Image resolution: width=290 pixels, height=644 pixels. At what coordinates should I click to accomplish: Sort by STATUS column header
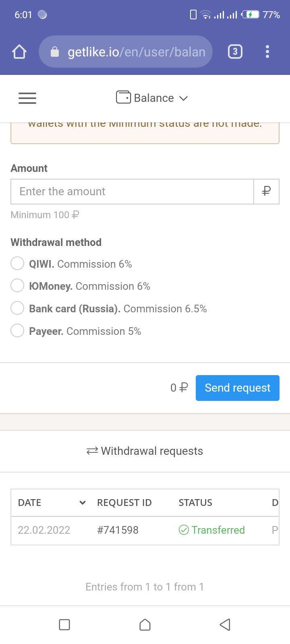(x=195, y=503)
